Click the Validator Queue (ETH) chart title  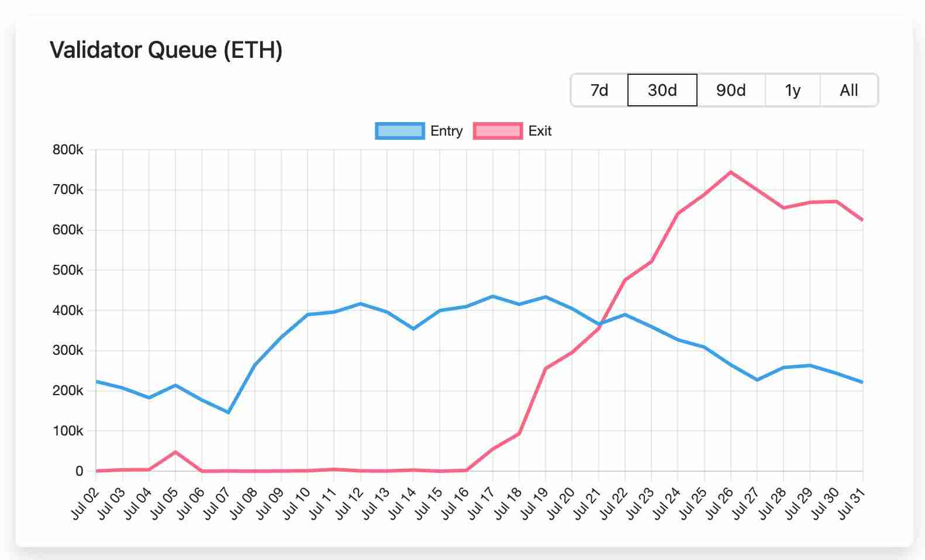coord(166,50)
